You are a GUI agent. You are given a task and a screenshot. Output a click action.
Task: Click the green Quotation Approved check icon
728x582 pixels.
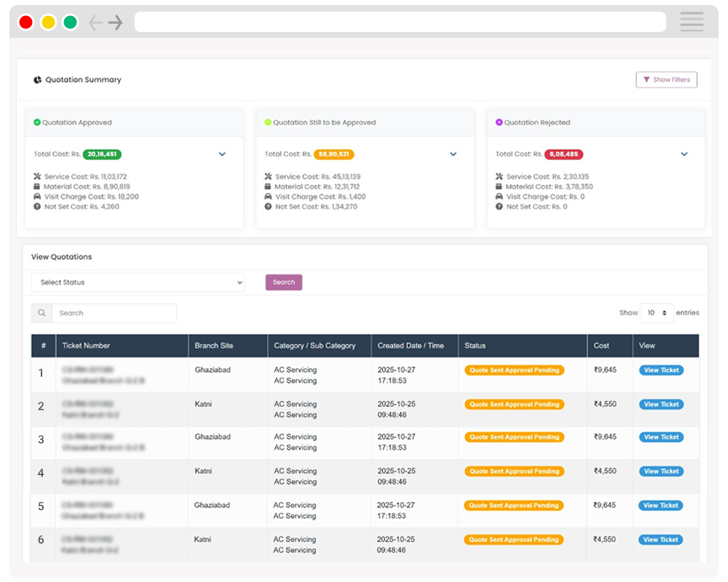pos(37,122)
